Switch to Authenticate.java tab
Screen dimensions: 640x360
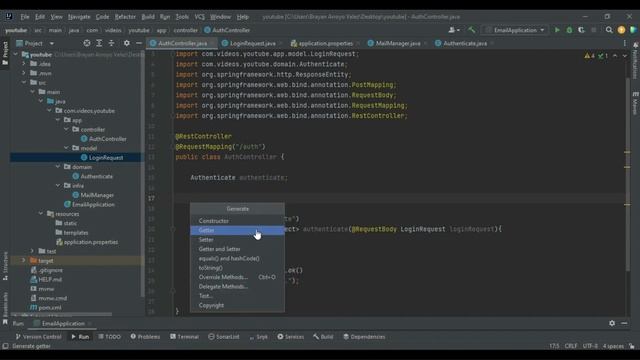pyautogui.click(x=465, y=43)
